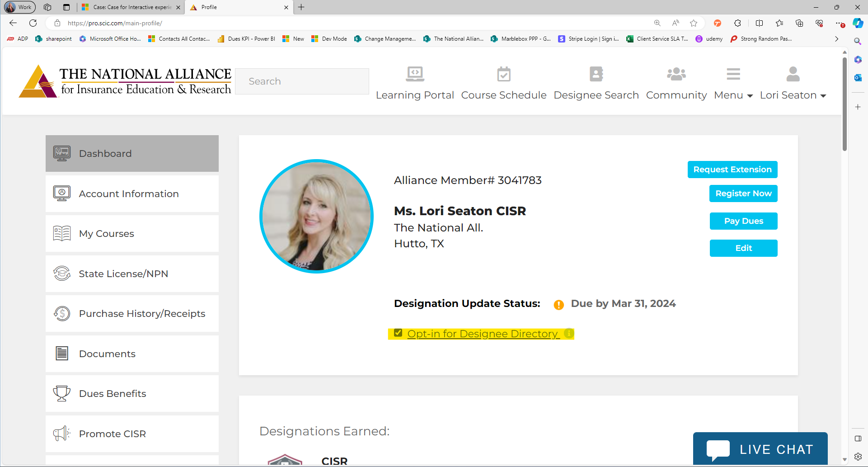Click the hamburger Menu icon
Screen dimensions: 868x467
[733, 74]
